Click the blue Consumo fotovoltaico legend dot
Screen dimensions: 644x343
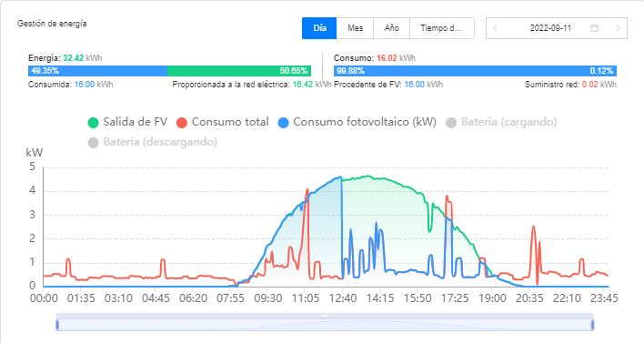point(284,123)
